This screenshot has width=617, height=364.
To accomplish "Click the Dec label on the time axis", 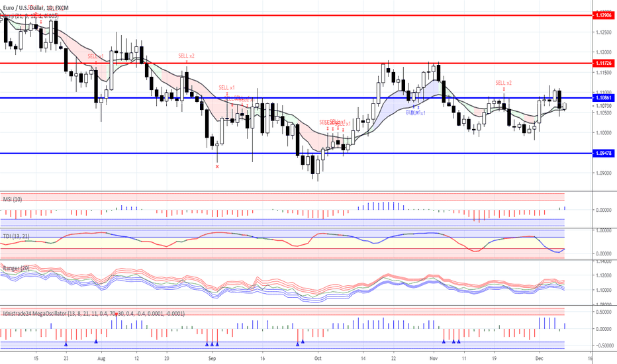I will pyautogui.click(x=538, y=356).
